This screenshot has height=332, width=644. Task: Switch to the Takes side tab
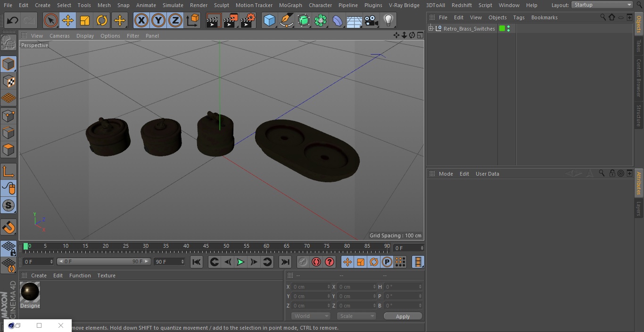tap(639, 46)
